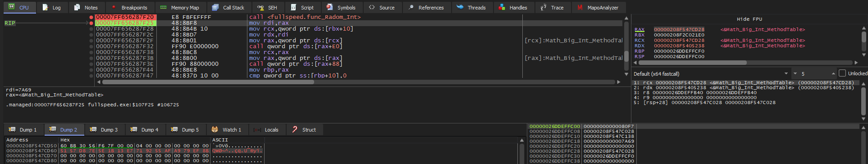The image size is (868, 164).
Task: Click the Dump 5 tab icon
Action: (174, 130)
